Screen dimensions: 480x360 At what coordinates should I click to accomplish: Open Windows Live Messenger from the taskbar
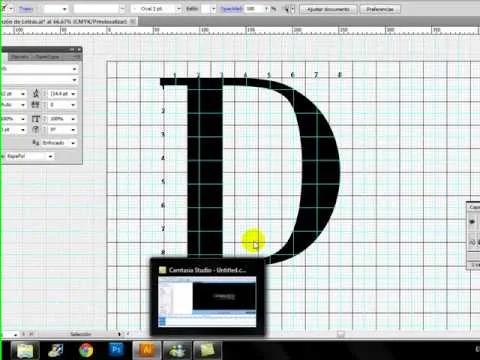click(177, 350)
